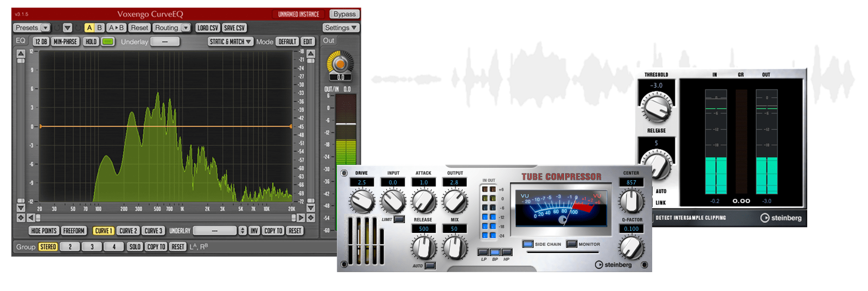Click the INV curve invert button
The width and height of the screenshot is (868, 291).
(x=254, y=231)
